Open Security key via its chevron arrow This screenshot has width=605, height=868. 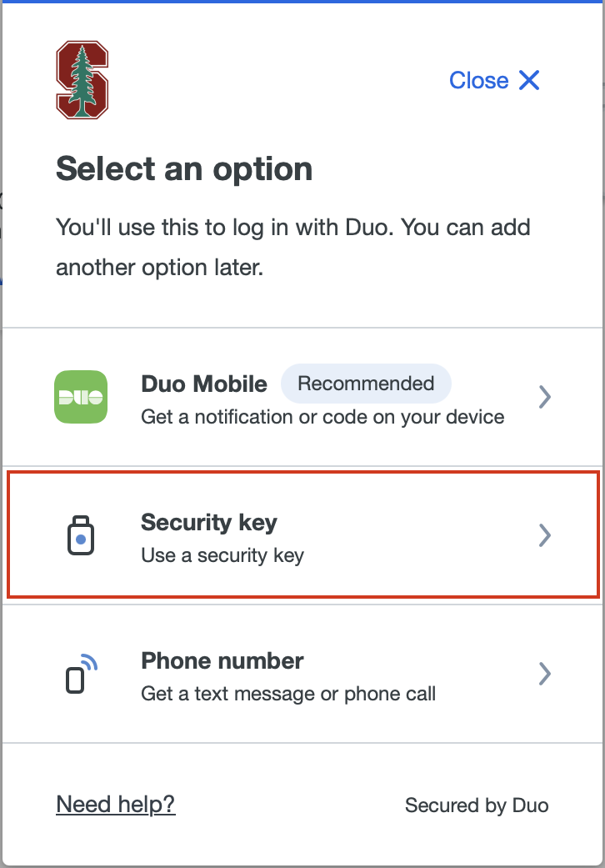coord(544,534)
